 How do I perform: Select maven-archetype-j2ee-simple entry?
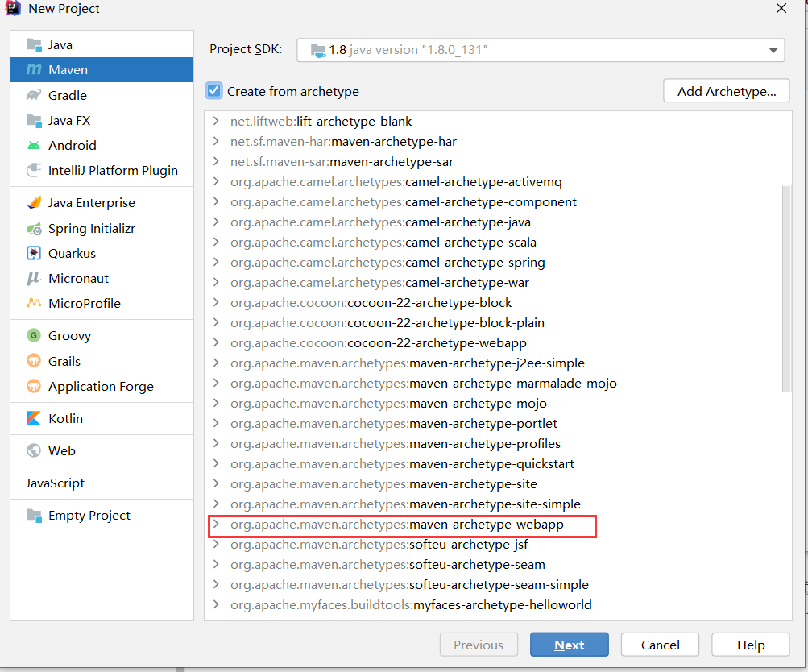coord(407,363)
